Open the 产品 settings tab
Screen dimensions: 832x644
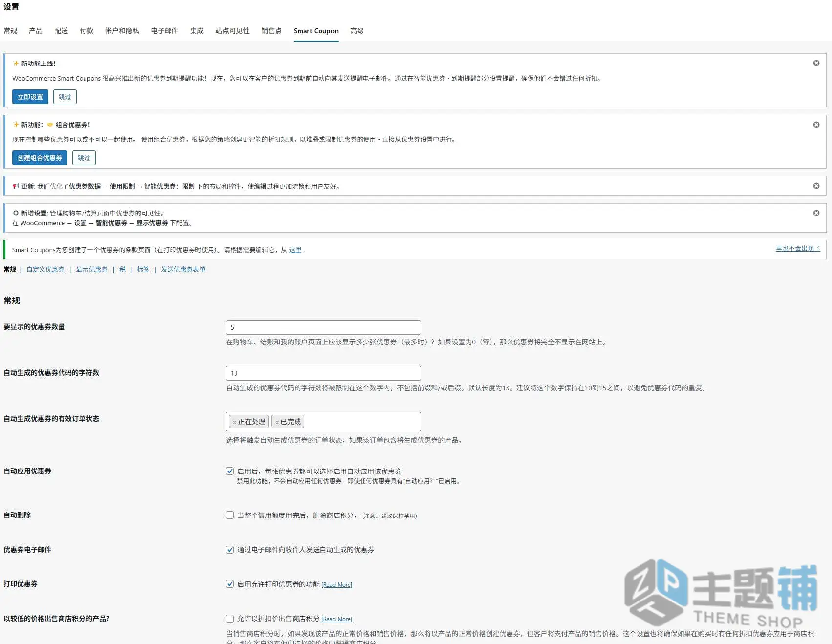click(36, 31)
